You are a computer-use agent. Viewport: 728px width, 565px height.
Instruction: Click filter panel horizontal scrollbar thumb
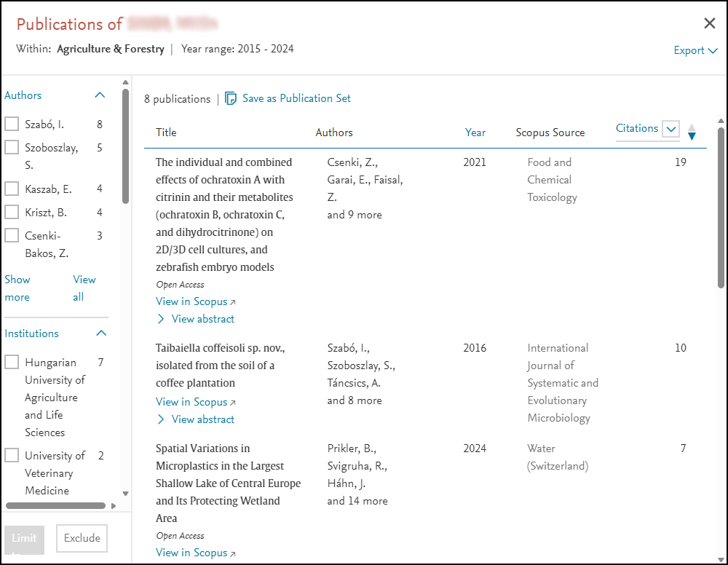[56, 505]
